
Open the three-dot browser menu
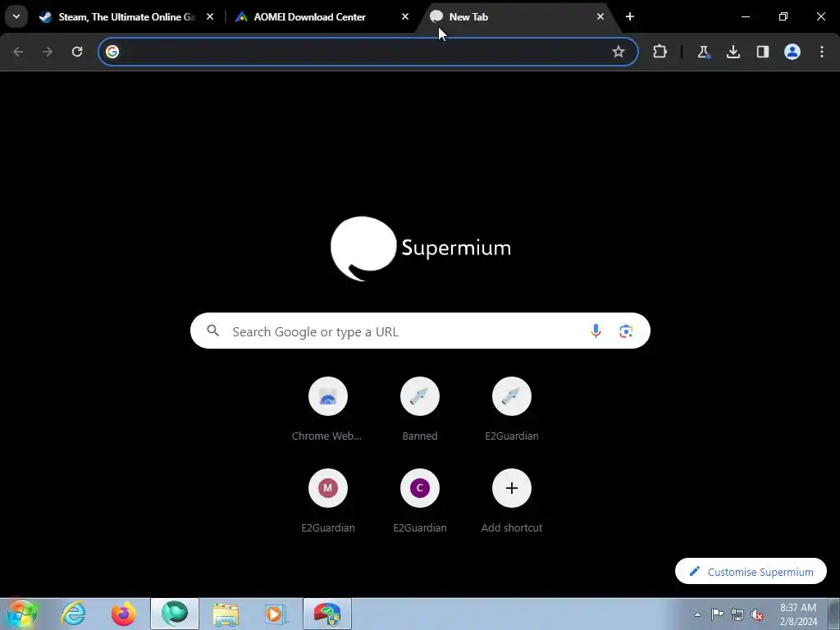pos(822,52)
